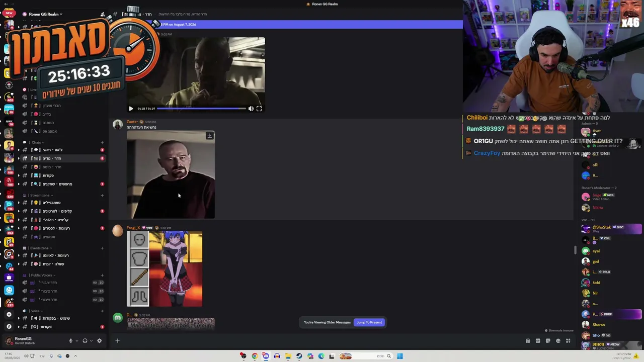Open the gift icon in message bar
Screen dimensions: 644x362
528,341
